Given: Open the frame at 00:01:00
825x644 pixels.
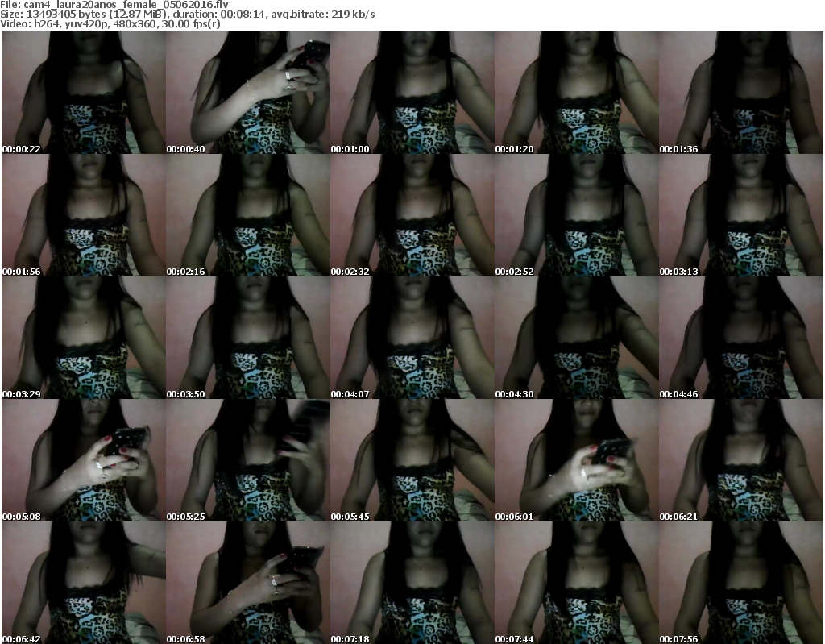Looking at the screenshot, I should tap(412, 93).
